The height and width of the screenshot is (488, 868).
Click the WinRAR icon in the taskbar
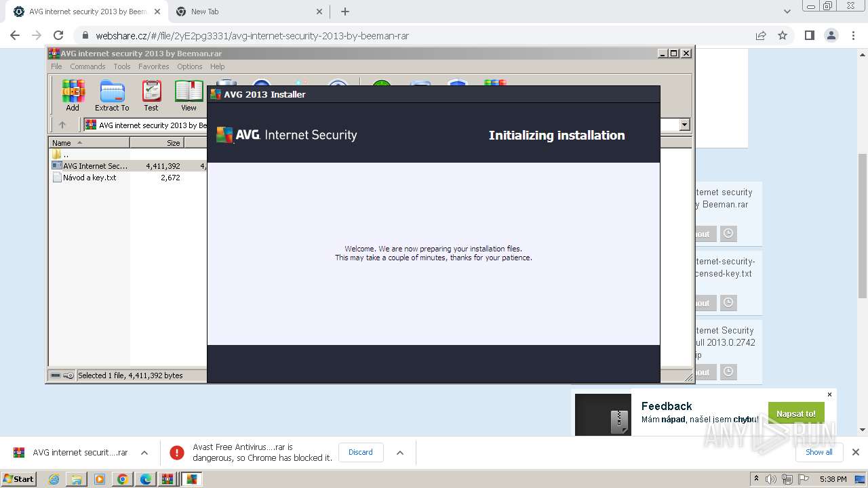pos(167,479)
